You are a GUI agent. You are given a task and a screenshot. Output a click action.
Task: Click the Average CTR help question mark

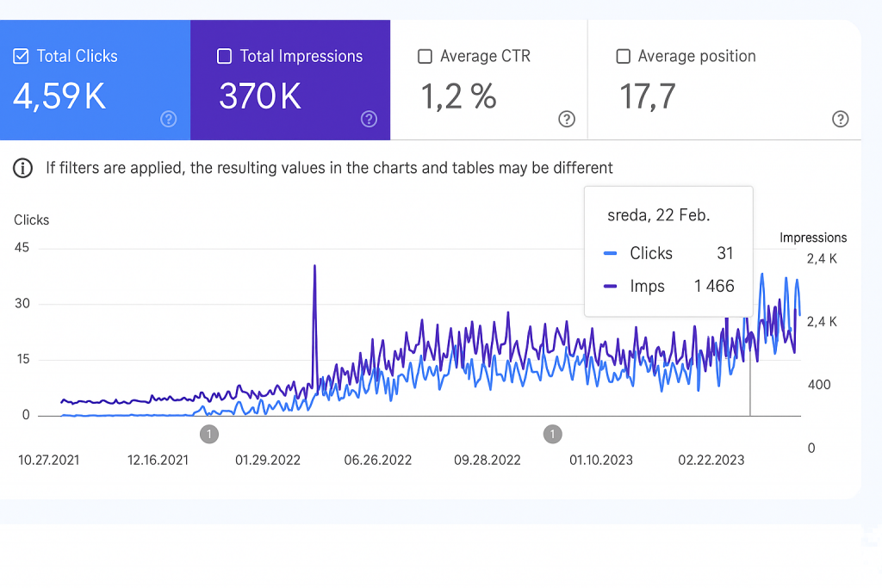tap(567, 119)
